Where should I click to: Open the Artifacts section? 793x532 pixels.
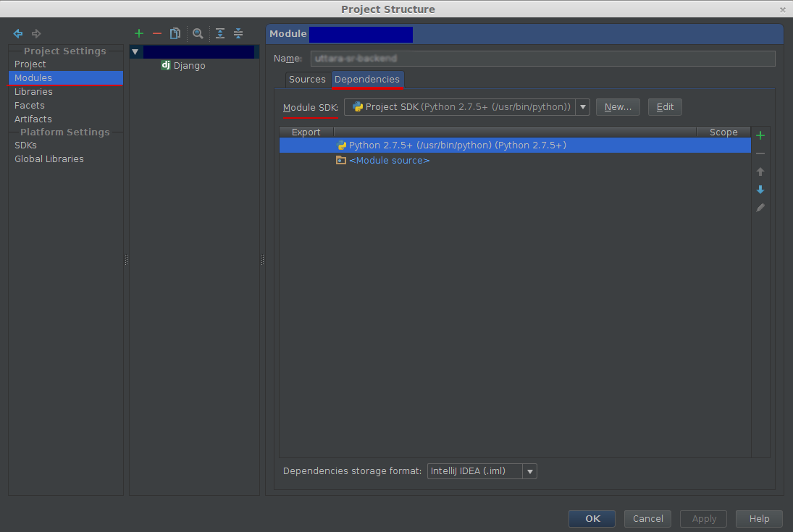coord(33,119)
